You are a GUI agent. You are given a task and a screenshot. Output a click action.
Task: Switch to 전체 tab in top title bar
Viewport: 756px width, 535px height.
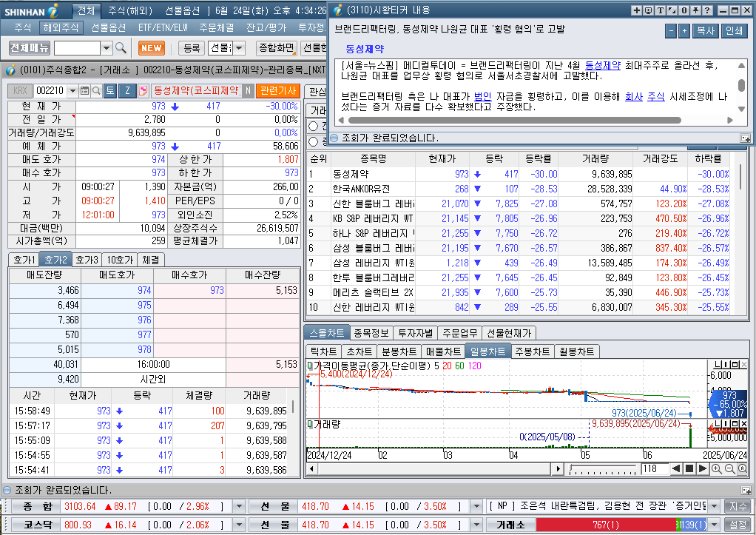[x=87, y=10]
